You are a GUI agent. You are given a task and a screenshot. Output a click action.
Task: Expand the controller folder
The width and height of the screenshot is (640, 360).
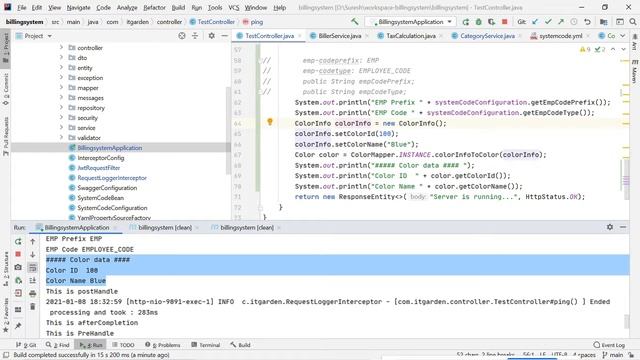click(61, 47)
